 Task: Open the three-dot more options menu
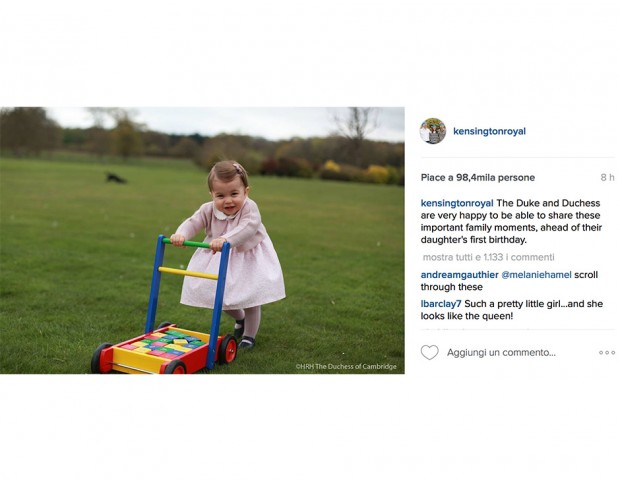(x=607, y=352)
